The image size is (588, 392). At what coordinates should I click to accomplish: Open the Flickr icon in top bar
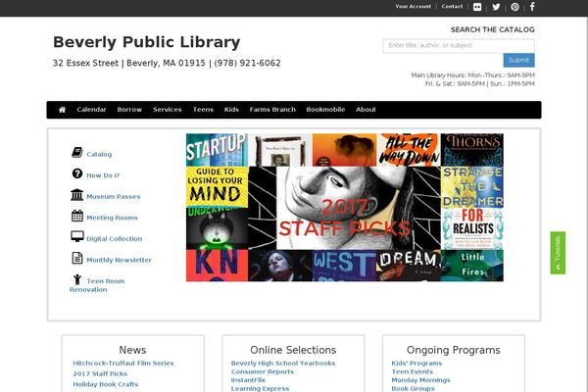(x=477, y=7)
